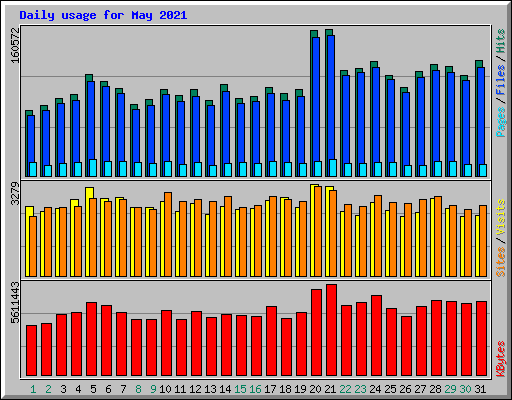This screenshot has width=512, height=400.
Task: Click day 2 on the x-axis
Action: (x=48, y=389)
